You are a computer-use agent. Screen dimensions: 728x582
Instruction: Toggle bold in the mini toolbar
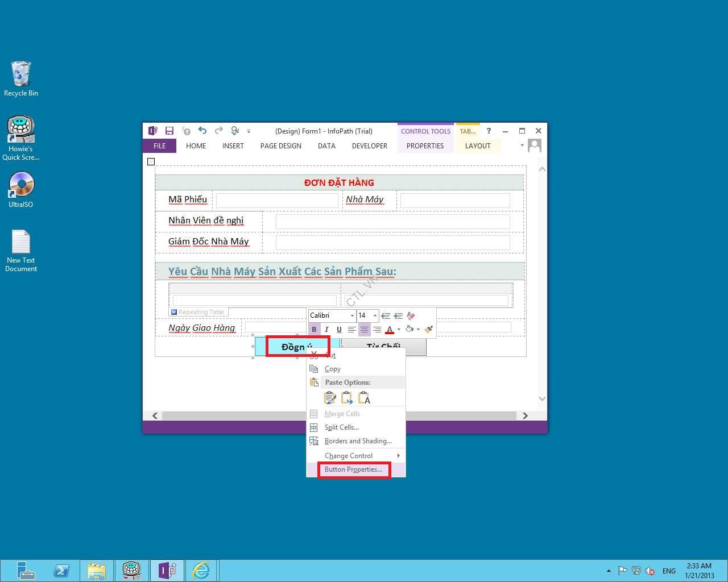point(314,330)
